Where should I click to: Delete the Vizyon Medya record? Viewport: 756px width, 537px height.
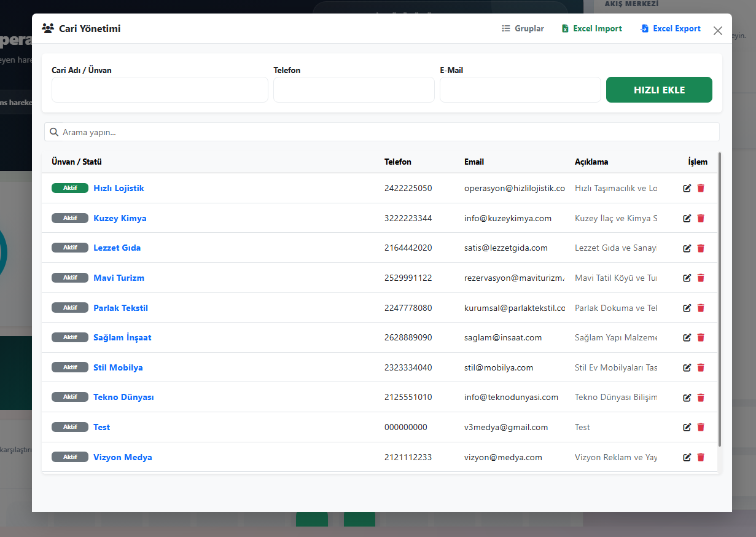coord(701,457)
